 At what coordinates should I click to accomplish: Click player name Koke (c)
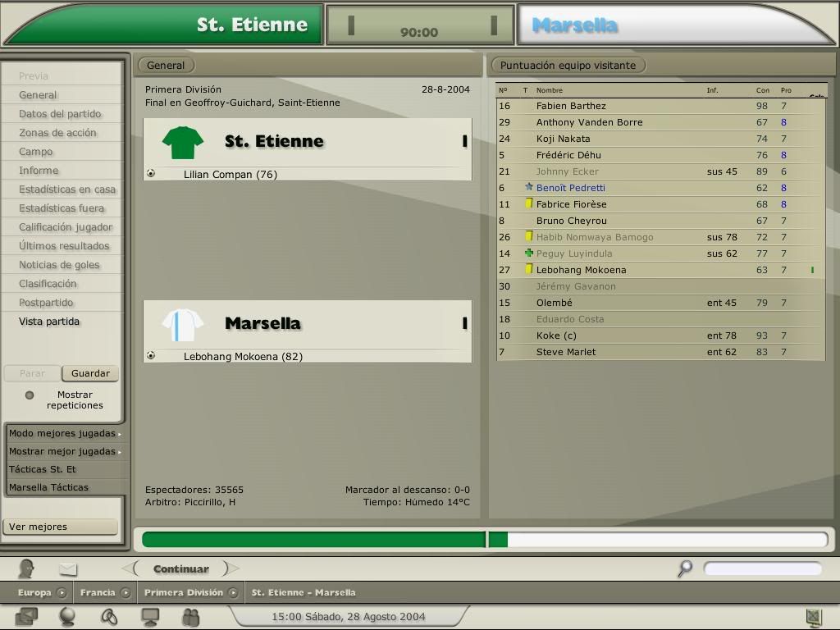(556, 336)
